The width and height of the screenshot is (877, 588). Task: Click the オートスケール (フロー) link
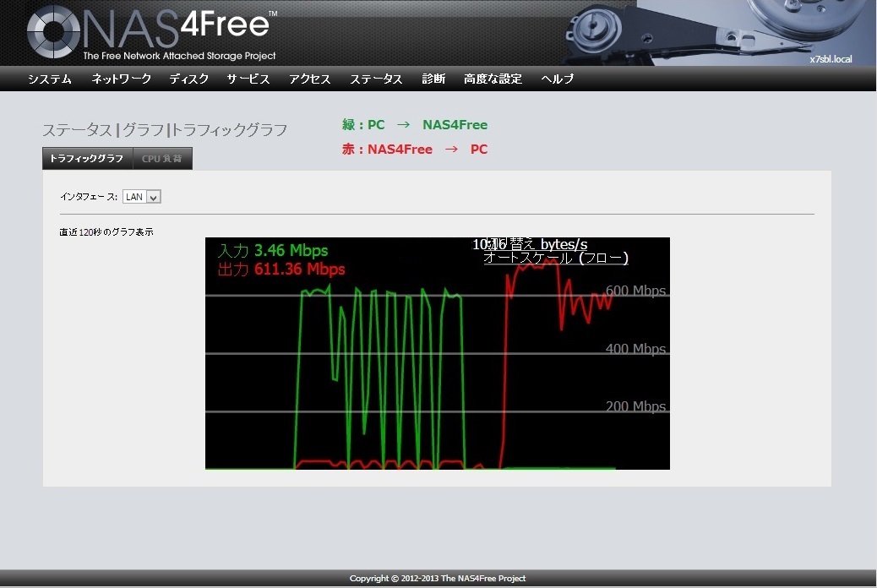point(556,258)
